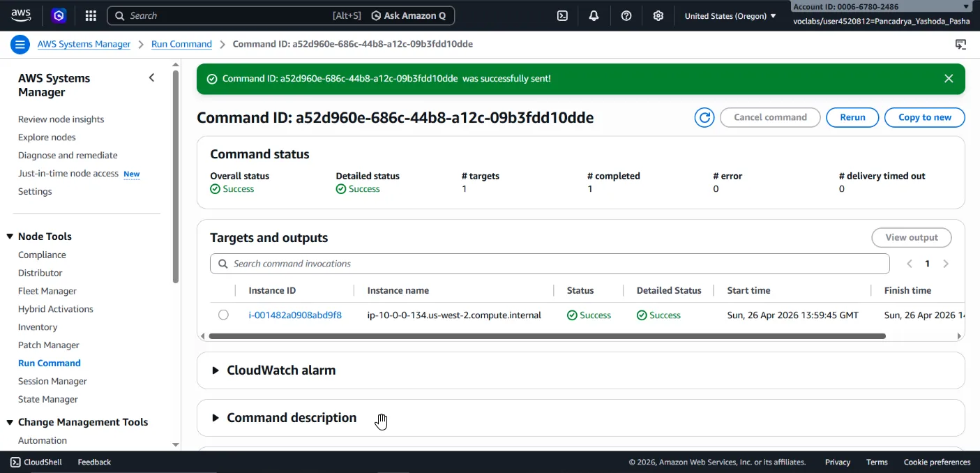The image size is (980, 473).
Task: Click AWS Systems Manager breadcrumb link
Action: pos(84,44)
